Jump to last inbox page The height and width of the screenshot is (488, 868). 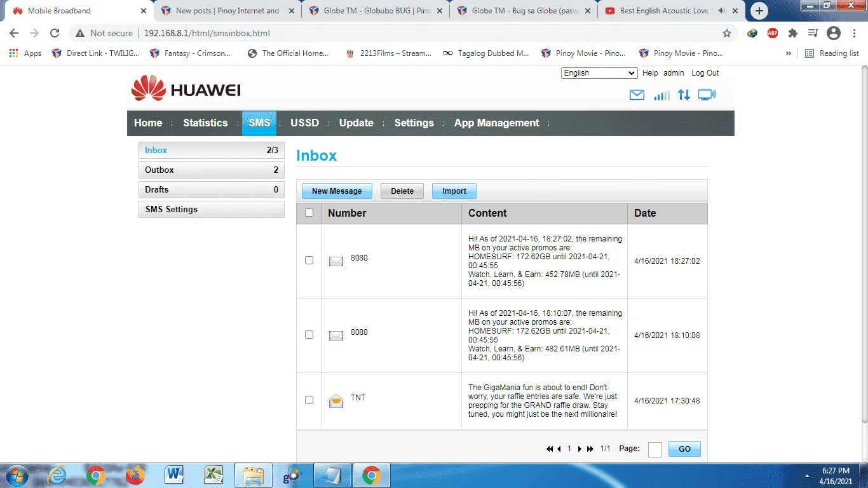point(590,449)
